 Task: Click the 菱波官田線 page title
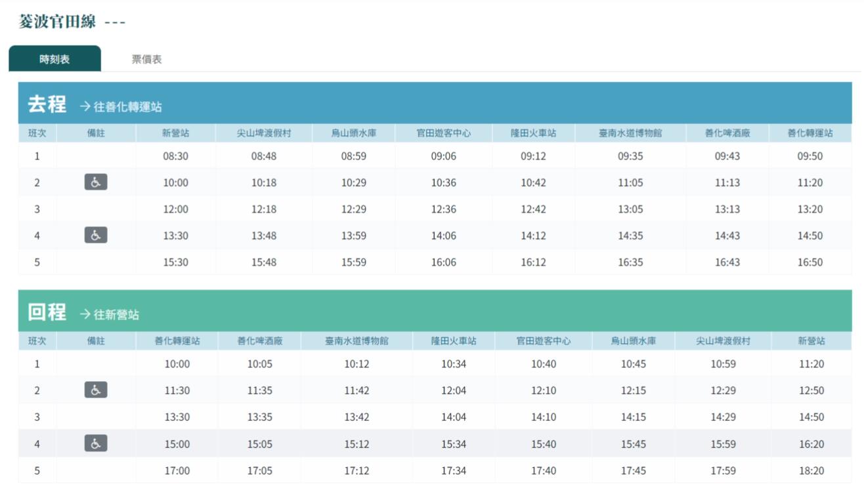coord(58,22)
